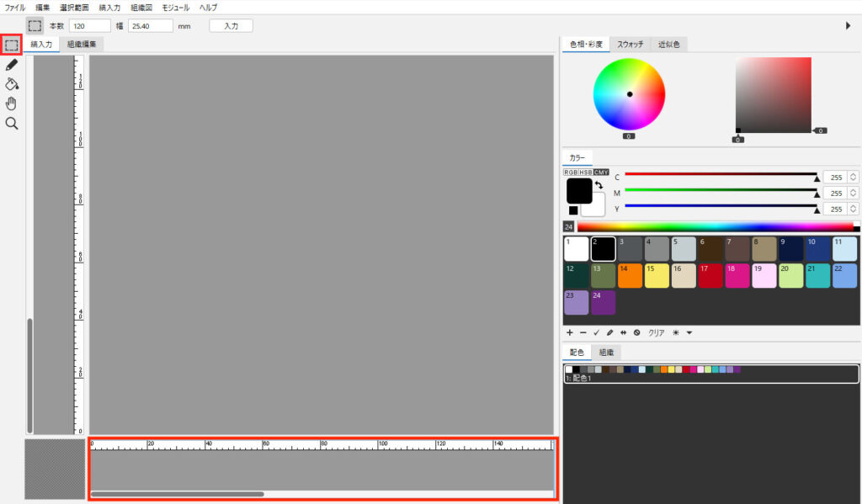Switch color mode to RGB
This screenshot has height=504, width=862.
[x=571, y=172]
